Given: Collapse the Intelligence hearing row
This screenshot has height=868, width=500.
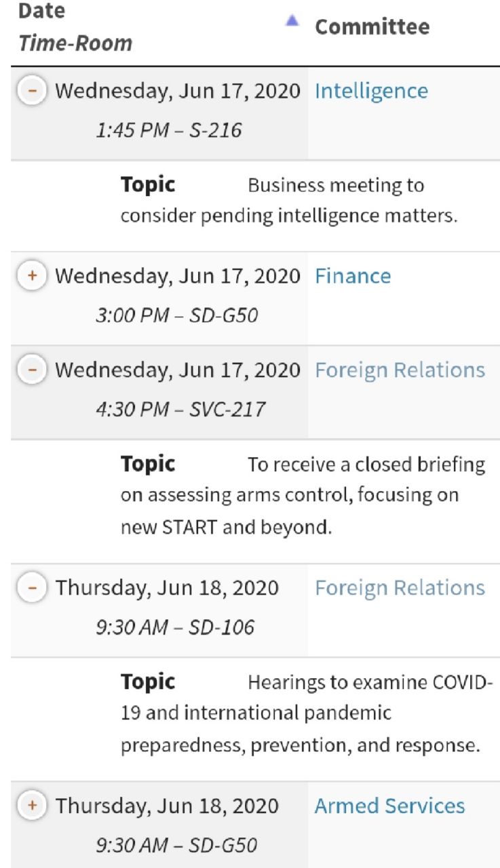Looking at the screenshot, I should [x=31, y=91].
